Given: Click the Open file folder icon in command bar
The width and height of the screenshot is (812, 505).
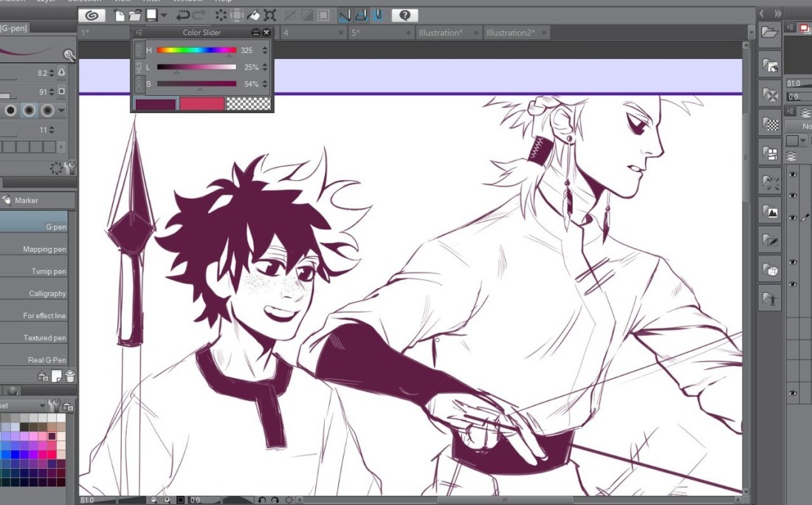Looking at the screenshot, I should tap(134, 16).
